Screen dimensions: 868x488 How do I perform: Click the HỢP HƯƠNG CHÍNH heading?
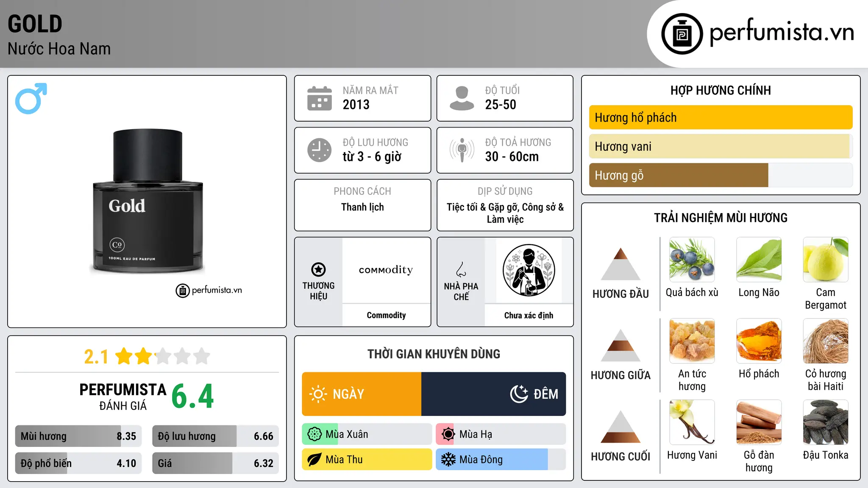point(721,91)
